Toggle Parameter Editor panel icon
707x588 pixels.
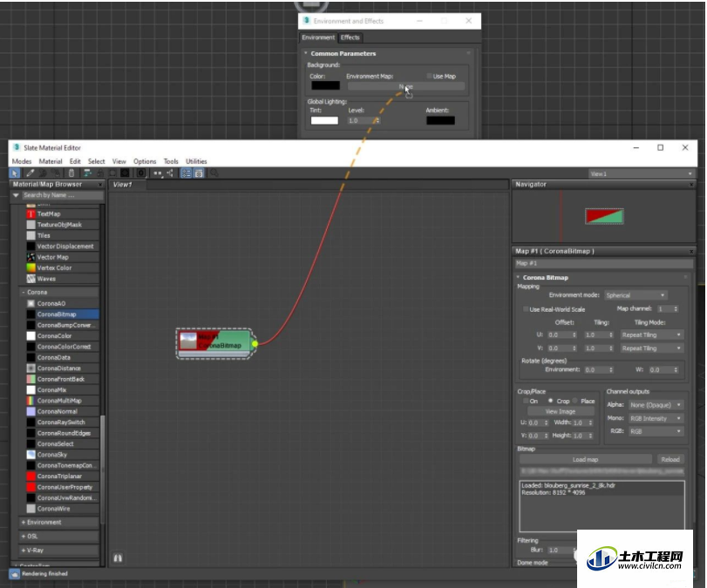pyautogui.click(x=199, y=173)
